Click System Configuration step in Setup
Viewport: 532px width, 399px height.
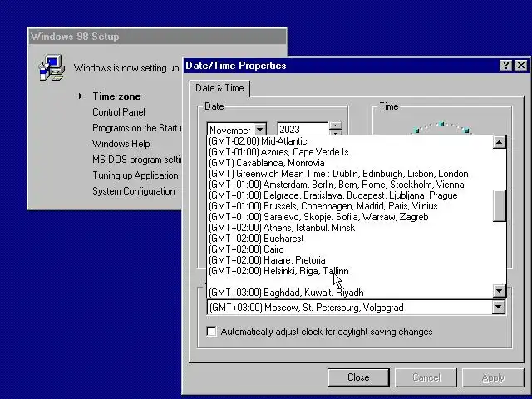(x=134, y=191)
